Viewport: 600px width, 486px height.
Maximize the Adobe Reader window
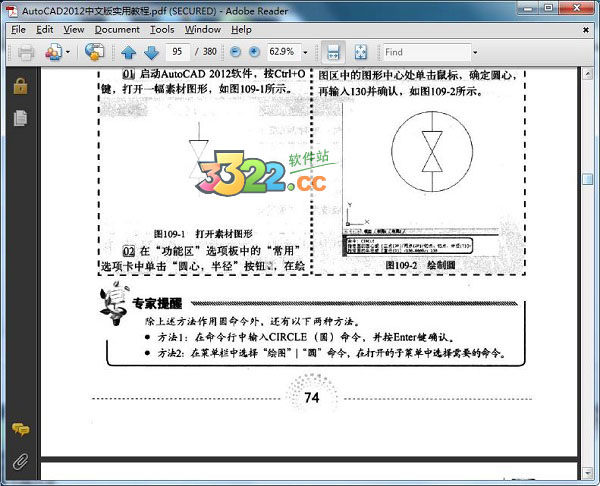click(x=549, y=8)
